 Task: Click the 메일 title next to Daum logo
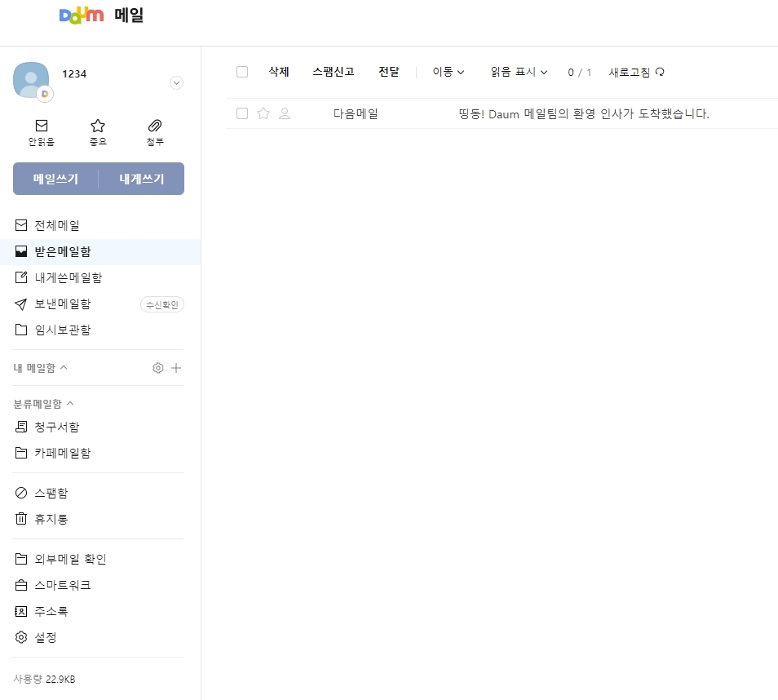click(x=129, y=15)
